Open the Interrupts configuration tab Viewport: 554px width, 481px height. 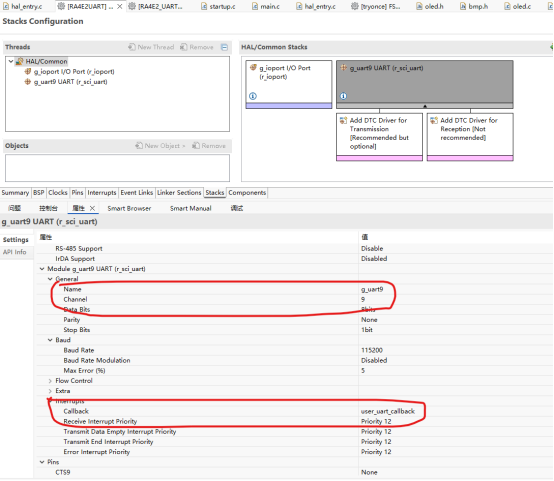[102, 193]
